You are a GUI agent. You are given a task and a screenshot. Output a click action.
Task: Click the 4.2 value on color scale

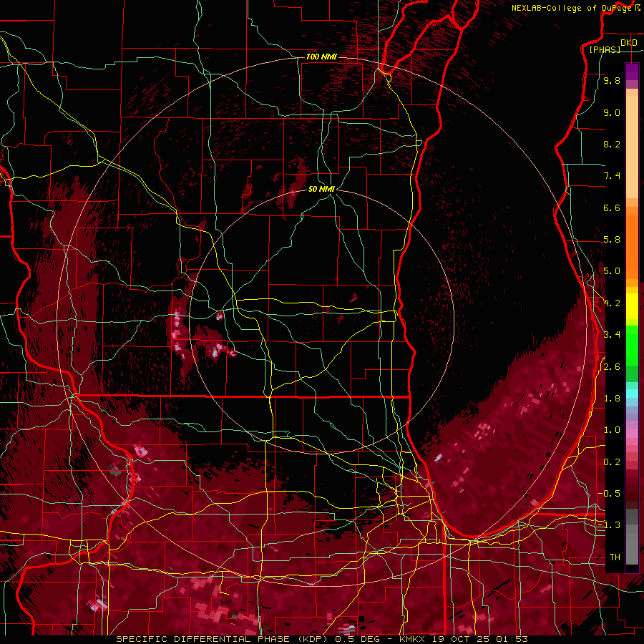point(612,303)
